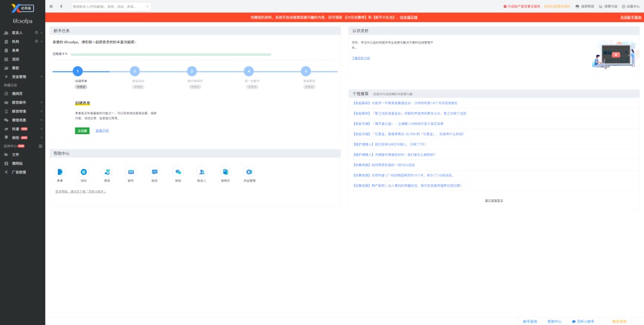Open the 短信 chat-bubble help icon
The width and height of the screenshot is (644, 325).
154,172
